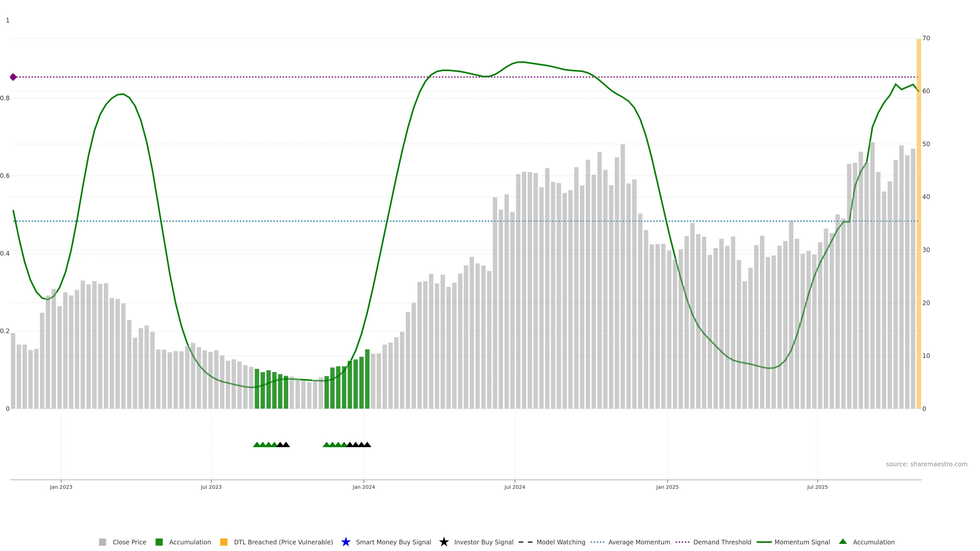Click the first green accumulation triangle near Sep 2023
980x551 pixels.
pyautogui.click(x=257, y=445)
